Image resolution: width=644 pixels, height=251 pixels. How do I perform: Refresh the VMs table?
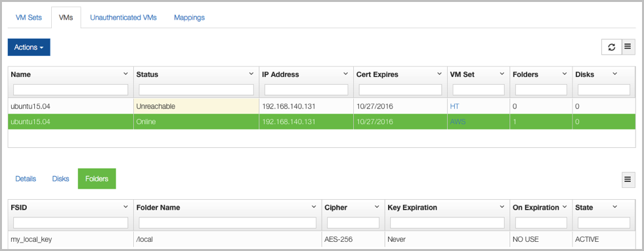click(x=612, y=47)
